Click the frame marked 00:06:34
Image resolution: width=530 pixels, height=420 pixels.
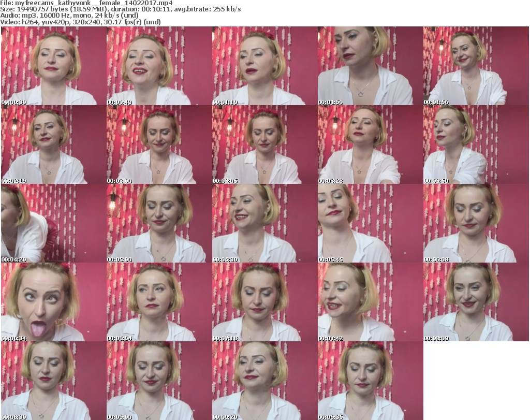coord(54,302)
